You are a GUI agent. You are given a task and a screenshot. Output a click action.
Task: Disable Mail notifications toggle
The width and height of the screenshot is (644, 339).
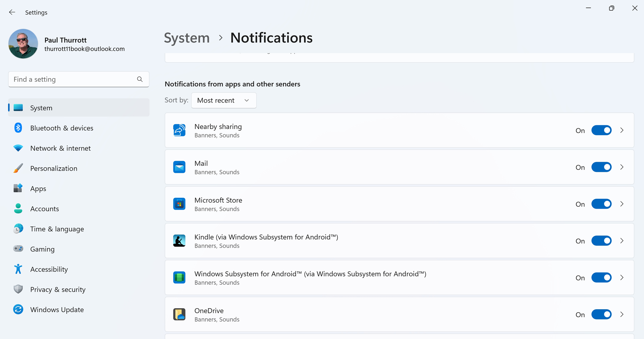601,167
